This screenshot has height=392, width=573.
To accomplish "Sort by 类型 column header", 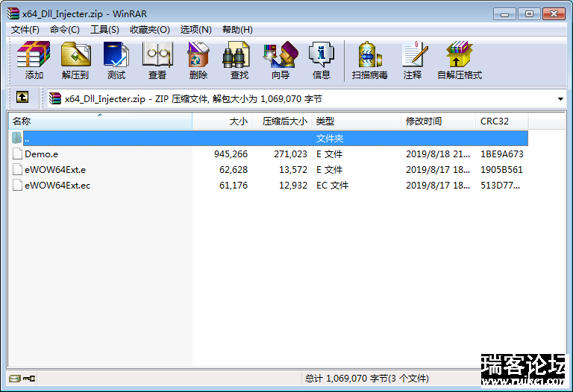I will click(356, 121).
